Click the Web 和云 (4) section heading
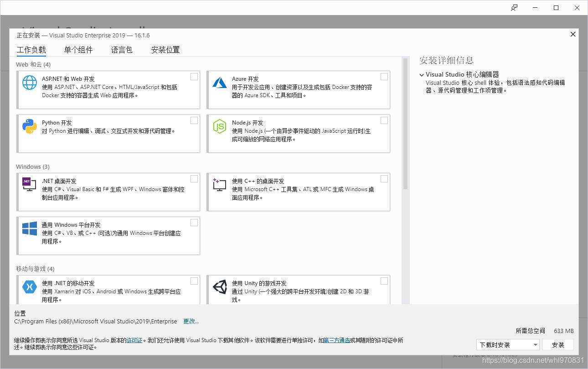Viewport: 588px width, 369px height. [x=33, y=64]
